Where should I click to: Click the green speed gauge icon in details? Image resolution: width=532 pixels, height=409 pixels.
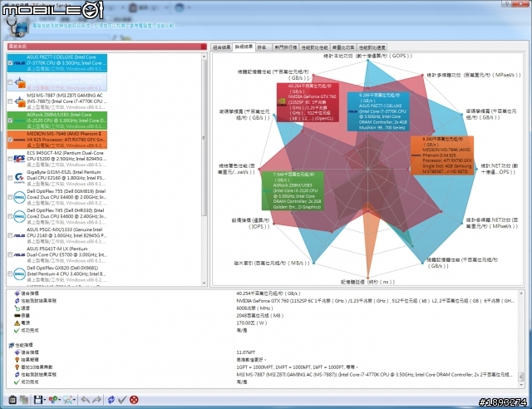(x=17, y=308)
